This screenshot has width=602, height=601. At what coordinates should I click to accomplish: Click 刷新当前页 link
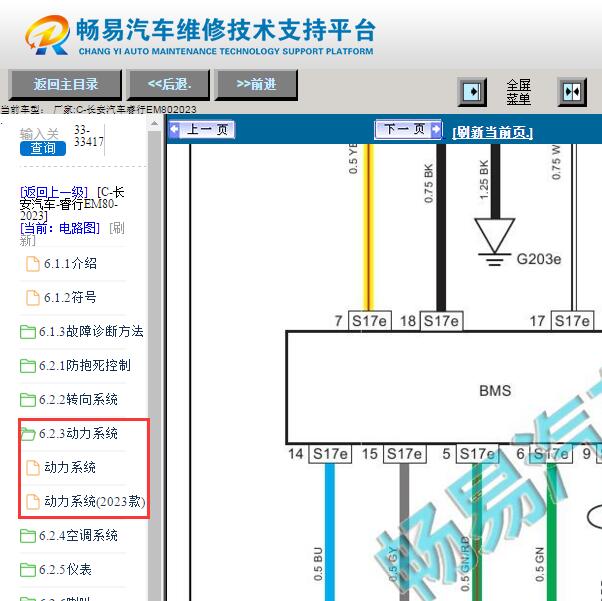(493, 133)
